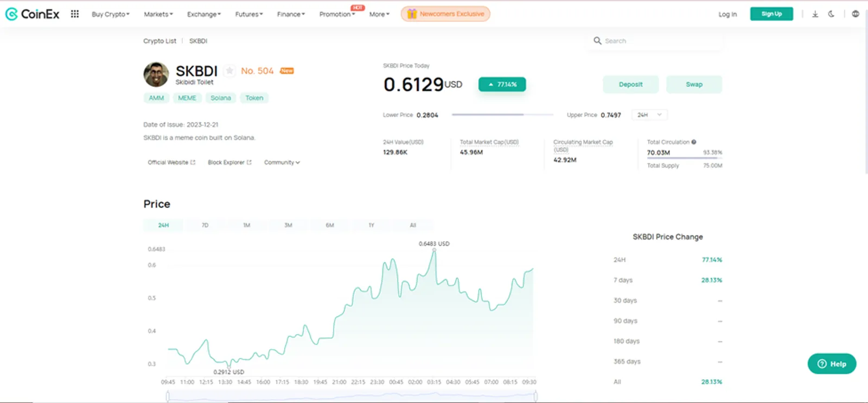The height and width of the screenshot is (403, 868).
Task: Select the 24H chart tab
Action: click(163, 225)
